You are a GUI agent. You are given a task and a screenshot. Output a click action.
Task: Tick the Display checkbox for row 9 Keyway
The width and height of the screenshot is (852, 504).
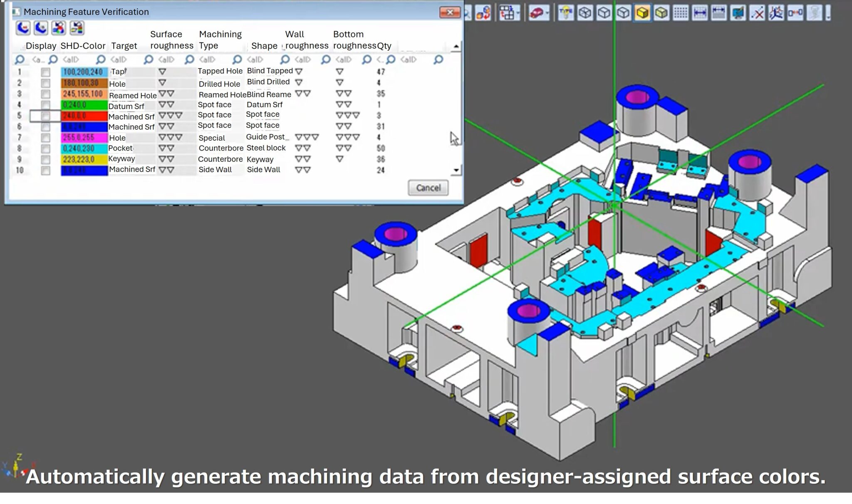(45, 159)
